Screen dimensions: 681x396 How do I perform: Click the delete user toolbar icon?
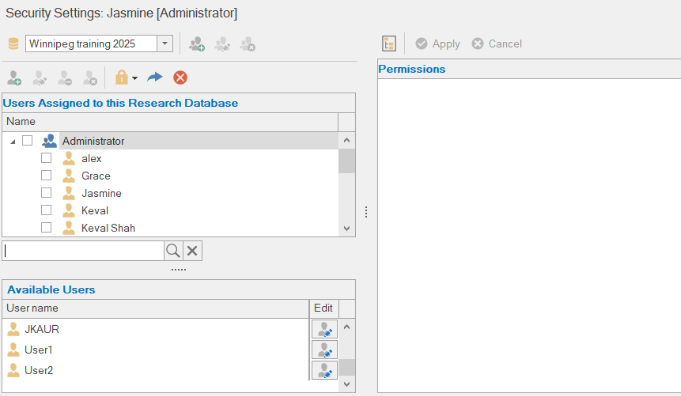(90, 78)
